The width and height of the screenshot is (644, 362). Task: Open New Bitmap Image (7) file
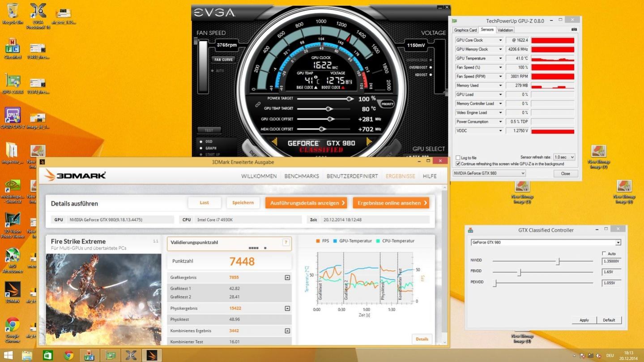click(598, 157)
